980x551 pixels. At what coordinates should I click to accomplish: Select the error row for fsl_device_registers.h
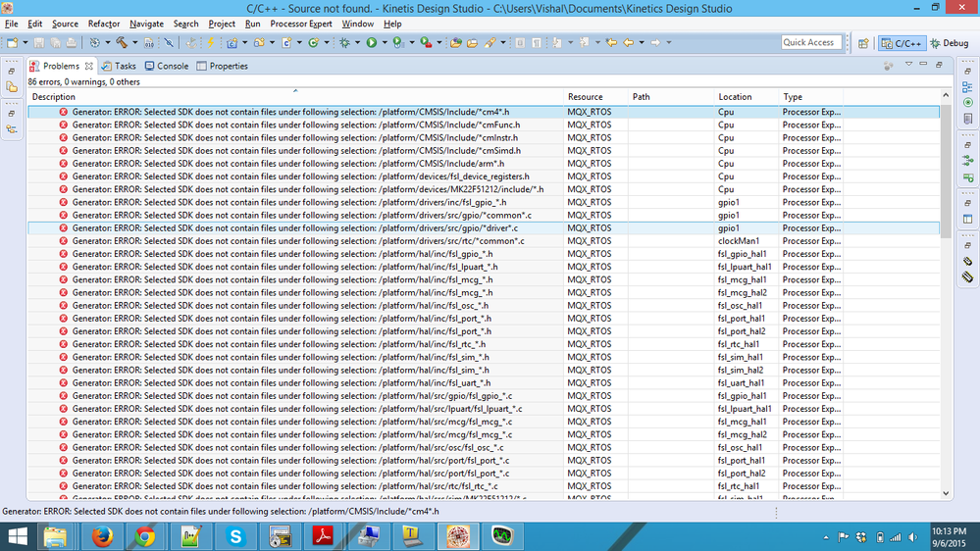pos(484,176)
